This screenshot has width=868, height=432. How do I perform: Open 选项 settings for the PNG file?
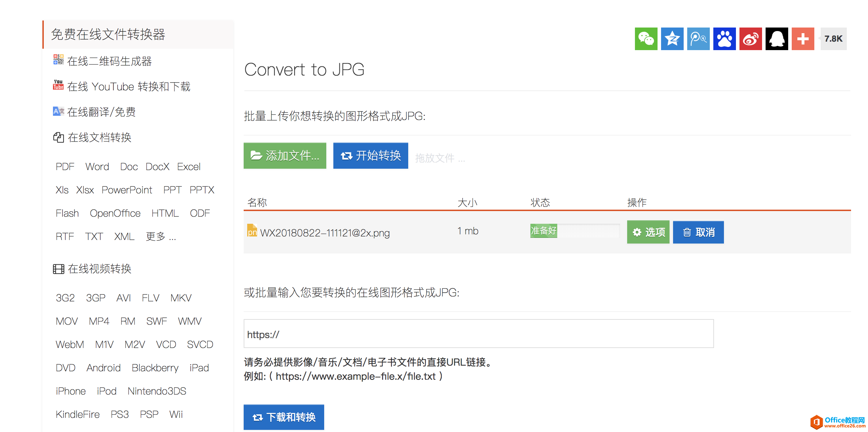point(648,232)
